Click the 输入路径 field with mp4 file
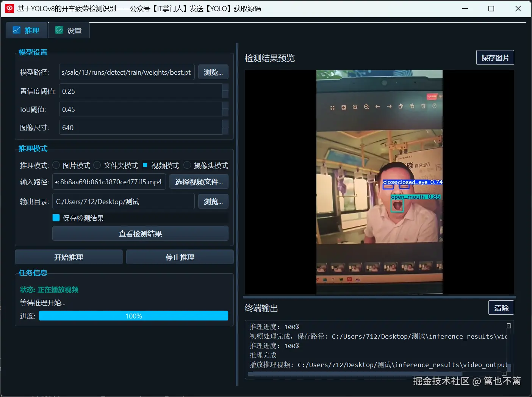The height and width of the screenshot is (397, 532). [x=109, y=182]
